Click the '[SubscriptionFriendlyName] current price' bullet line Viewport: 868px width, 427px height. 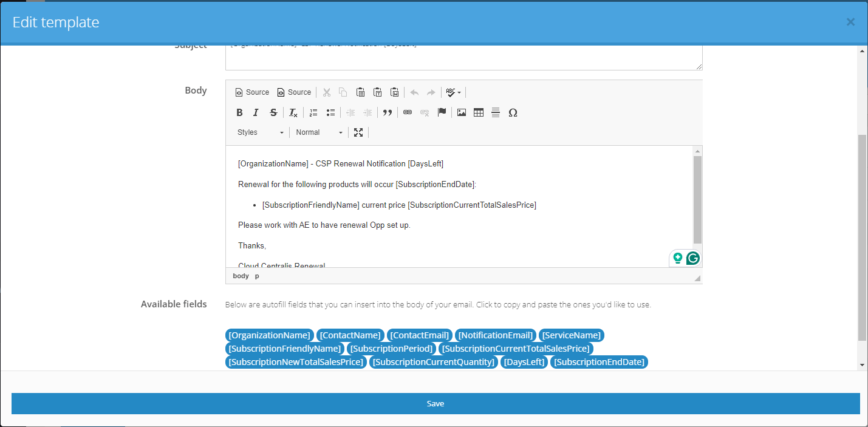[399, 205]
